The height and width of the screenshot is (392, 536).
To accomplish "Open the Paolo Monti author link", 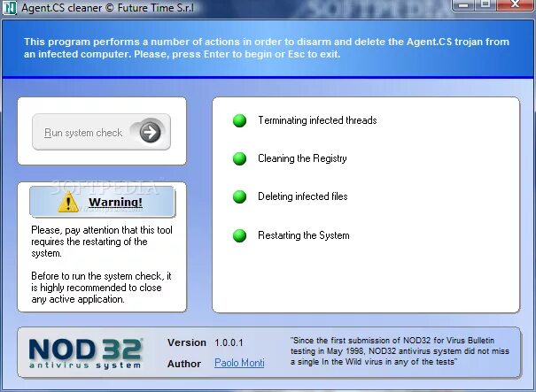I will [239, 362].
